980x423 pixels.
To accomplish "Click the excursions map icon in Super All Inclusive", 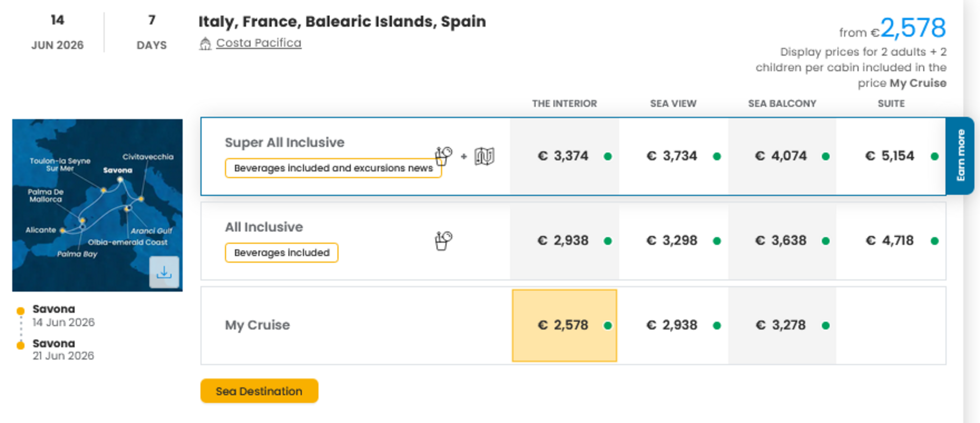I will click(484, 156).
